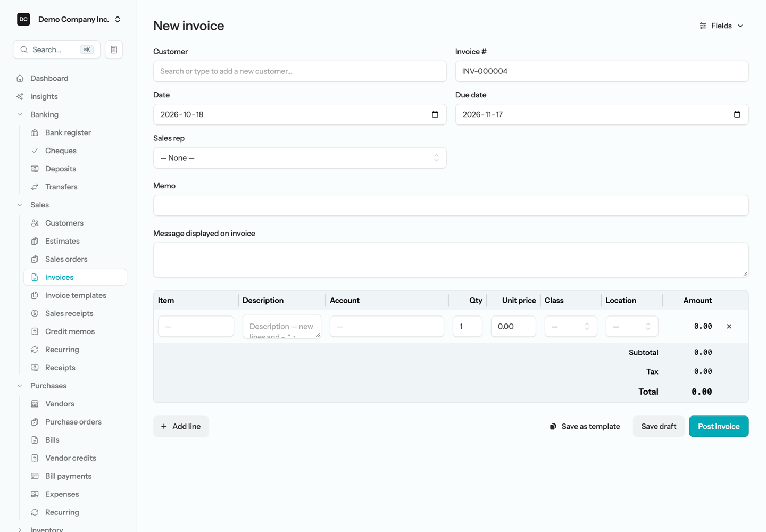Click the Insights sparkle icon
The width and height of the screenshot is (766, 532).
[x=20, y=96]
